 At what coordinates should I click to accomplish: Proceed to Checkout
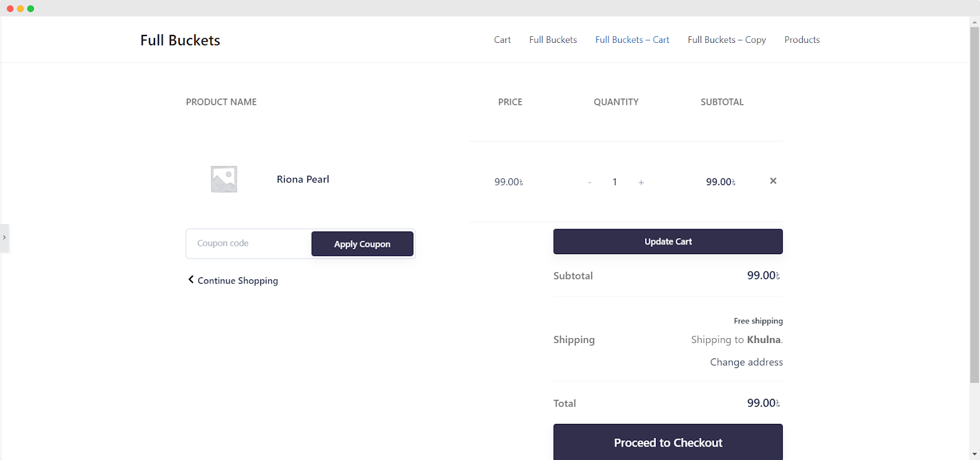[667, 442]
